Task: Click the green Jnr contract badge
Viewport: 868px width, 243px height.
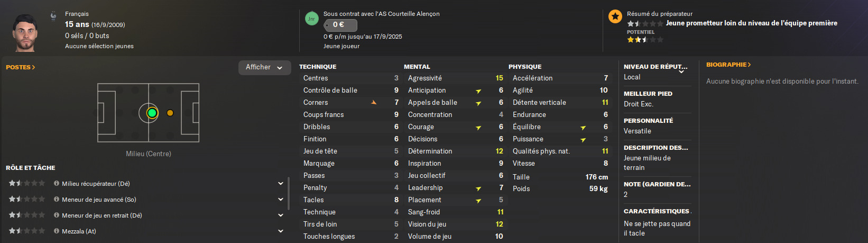Action: [x=311, y=19]
